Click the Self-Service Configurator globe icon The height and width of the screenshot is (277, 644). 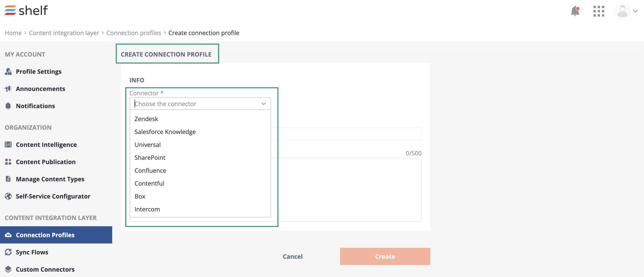click(x=8, y=196)
